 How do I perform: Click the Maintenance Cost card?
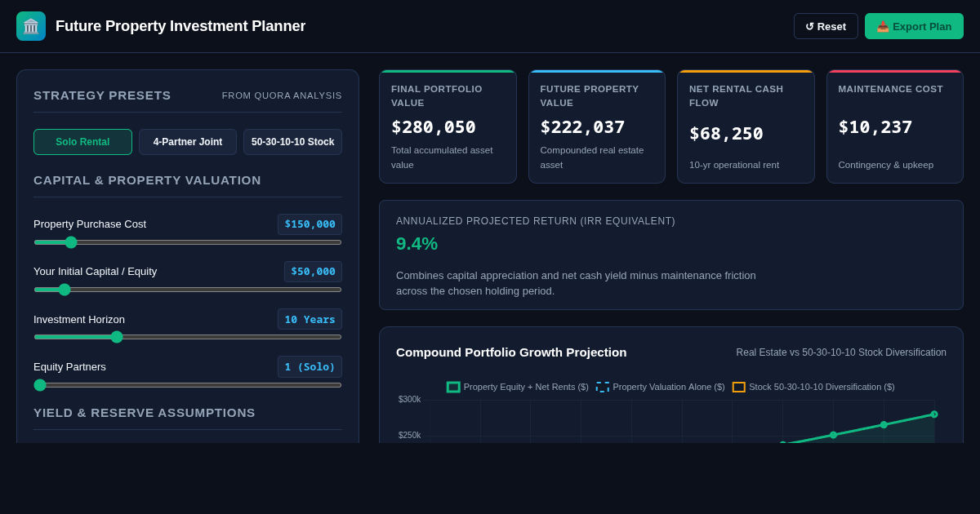895,126
